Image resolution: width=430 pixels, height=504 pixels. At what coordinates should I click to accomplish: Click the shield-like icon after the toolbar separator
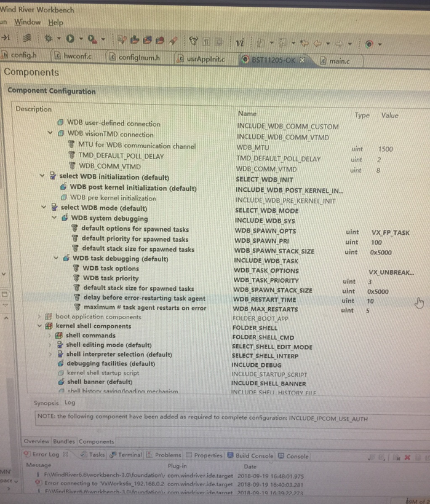(193, 41)
